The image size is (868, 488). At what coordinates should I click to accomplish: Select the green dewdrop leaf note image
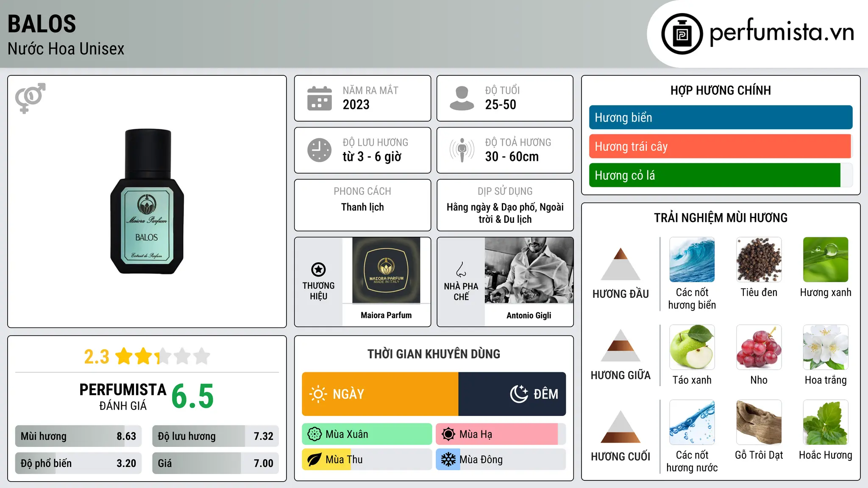(x=826, y=260)
